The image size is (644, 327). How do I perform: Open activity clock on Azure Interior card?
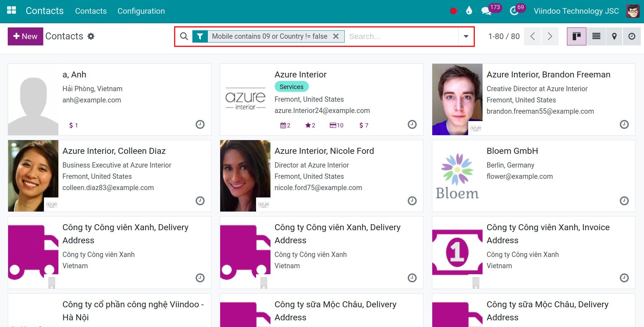pos(412,124)
